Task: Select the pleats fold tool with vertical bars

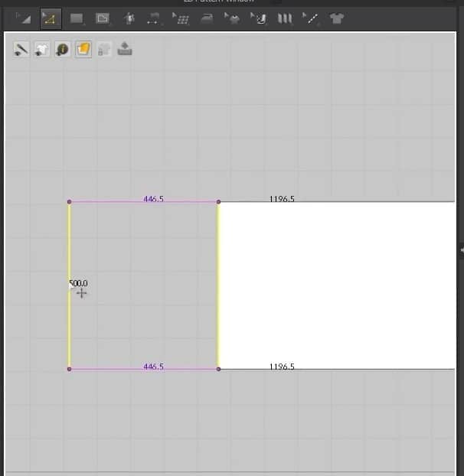Action: pos(285,18)
